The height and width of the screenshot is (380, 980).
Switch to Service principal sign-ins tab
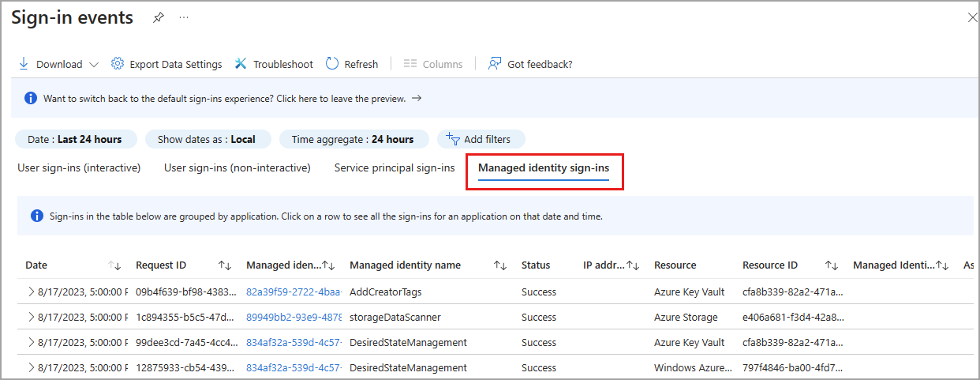[395, 167]
